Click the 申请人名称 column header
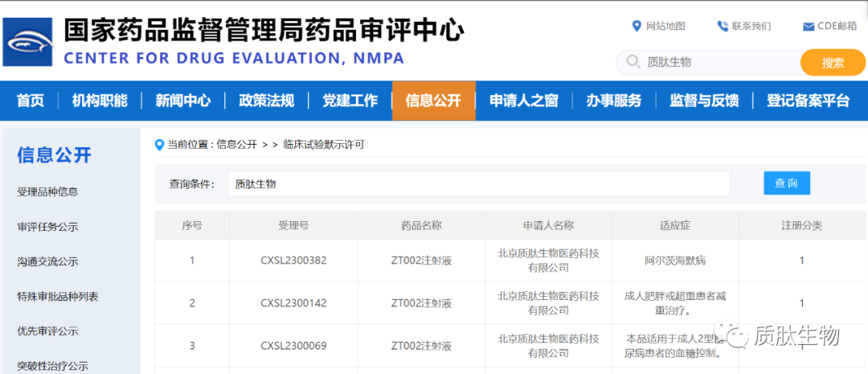868x374 pixels. [549, 225]
